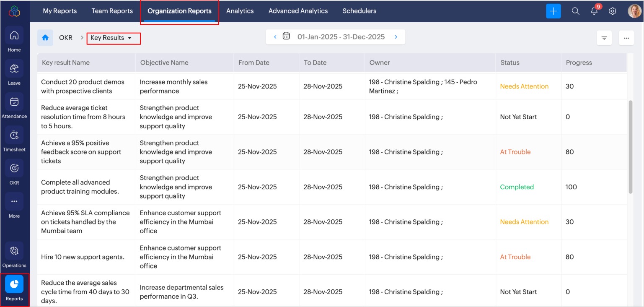Open the search magnifier icon
Image resolution: width=644 pixels, height=307 pixels.
575,11
